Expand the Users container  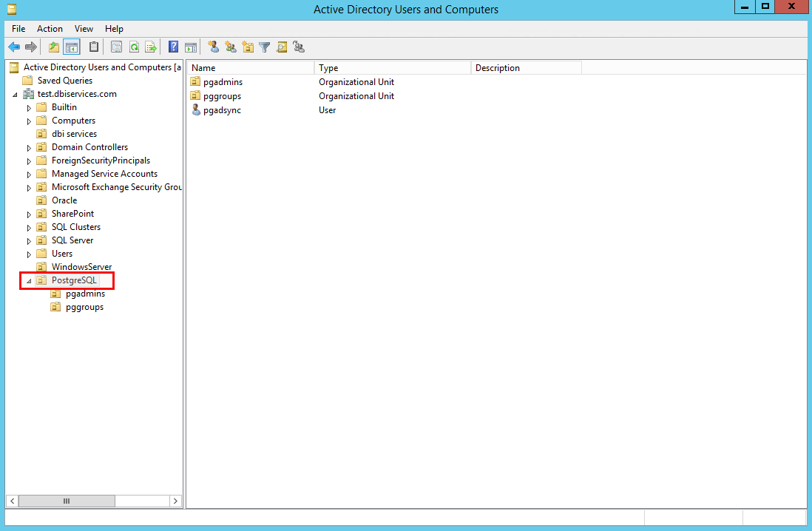point(29,254)
